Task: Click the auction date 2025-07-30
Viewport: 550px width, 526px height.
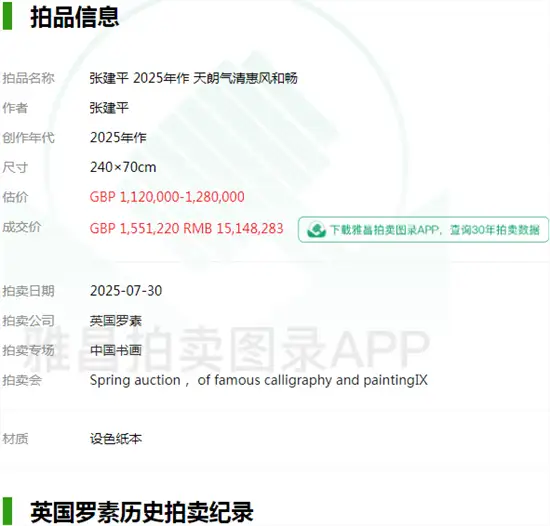Action: [126, 291]
